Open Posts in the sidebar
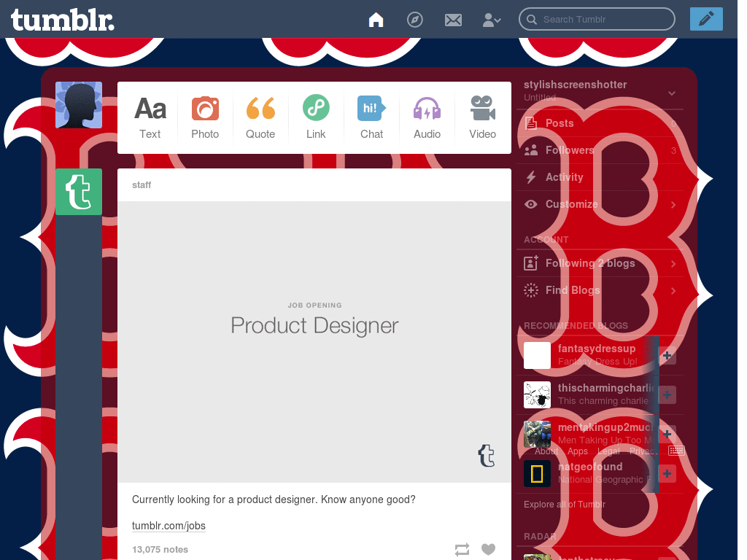This screenshot has width=747, height=560. [x=600, y=123]
